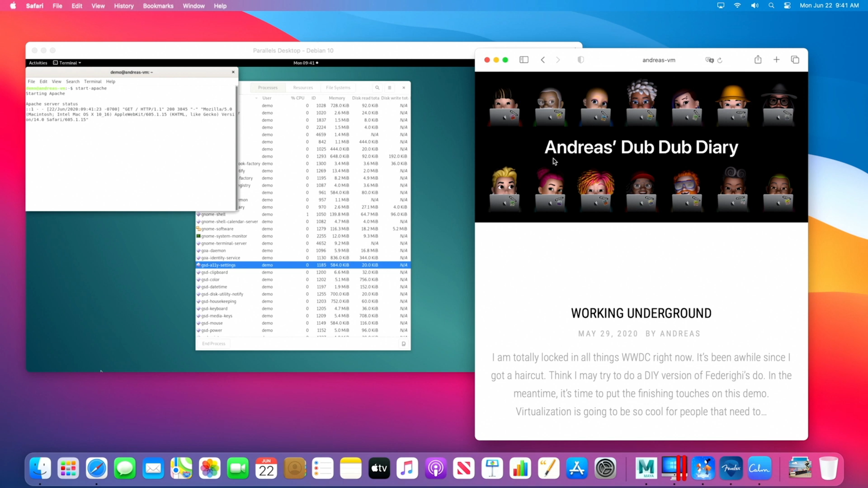Open the Terminal window's Search menu
The image size is (868, 488).
72,81
